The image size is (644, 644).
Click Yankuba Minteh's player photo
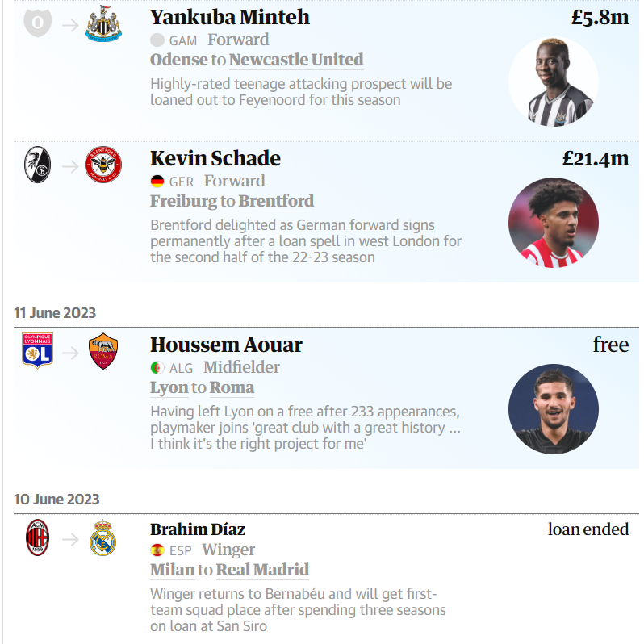coord(554,82)
